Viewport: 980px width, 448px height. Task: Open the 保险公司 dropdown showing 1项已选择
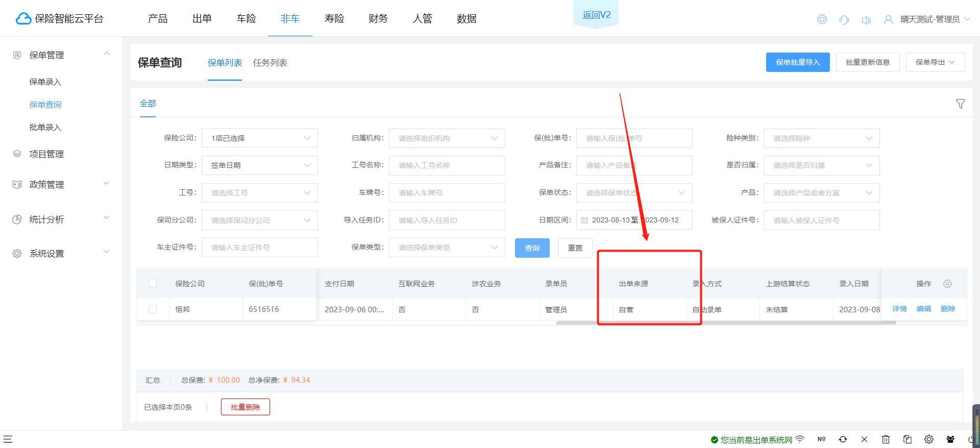pyautogui.click(x=260, y=138)
